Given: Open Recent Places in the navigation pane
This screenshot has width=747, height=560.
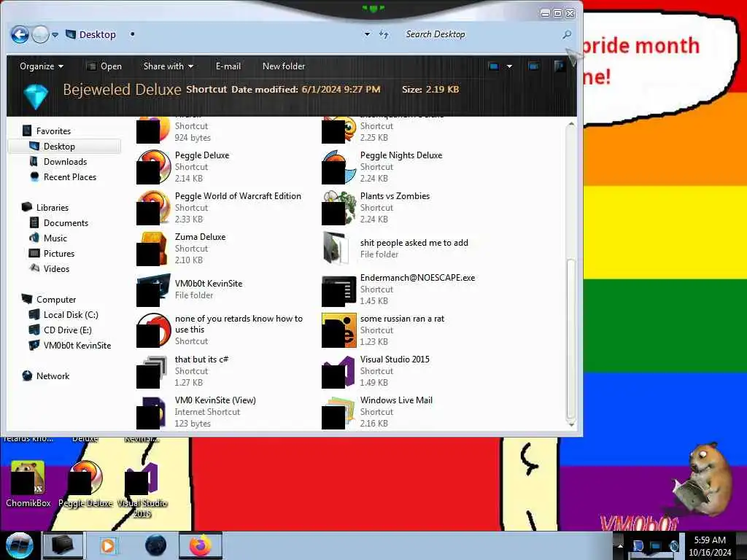Looking at the screenshot, I should [x=63, y=176].
